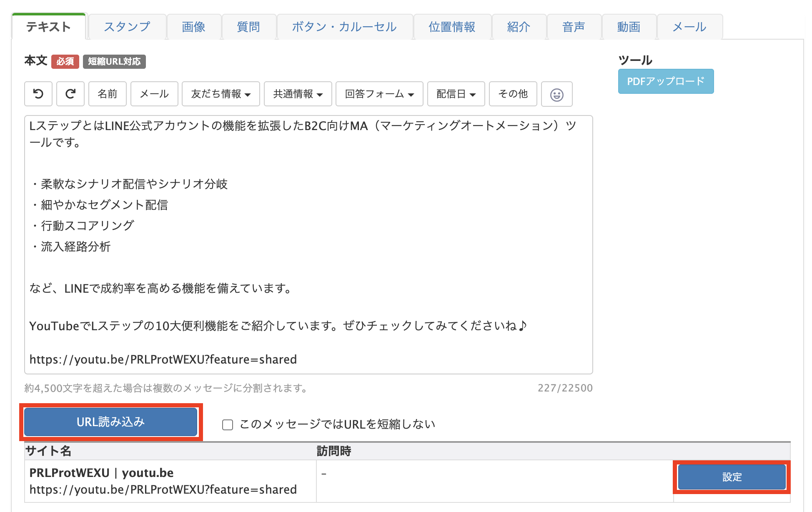Click the redo arrow icon

(x=70, y=94)
